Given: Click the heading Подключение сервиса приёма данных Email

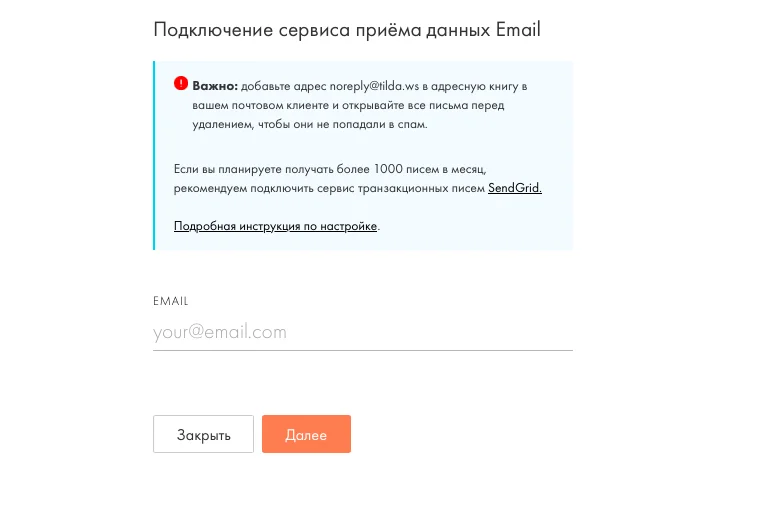Looking at the screenshot, I should click(346, 29).
